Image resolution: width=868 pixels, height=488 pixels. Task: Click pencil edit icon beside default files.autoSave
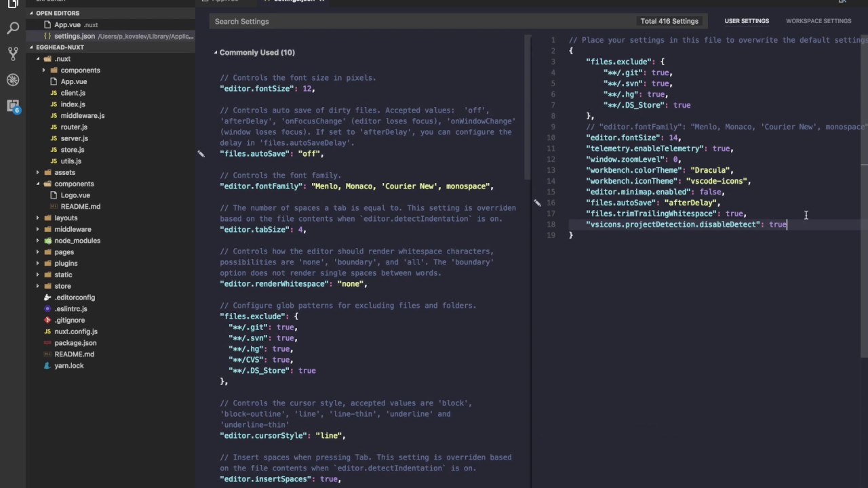[201, 154]
